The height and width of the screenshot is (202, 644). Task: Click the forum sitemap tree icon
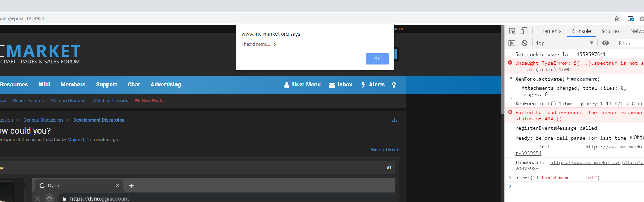point(394,120)
